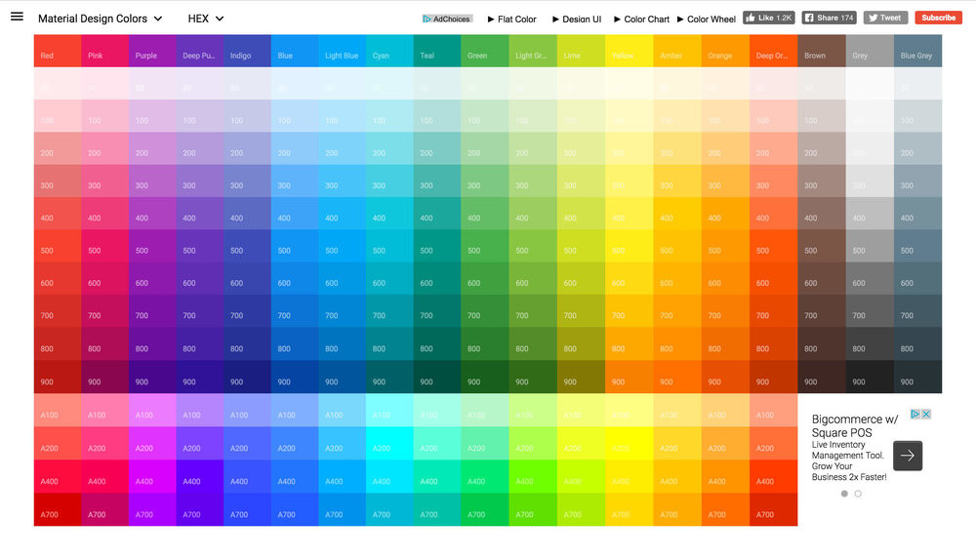
Task: Select the Purple 700 swatch
Action: click(152, 310)
